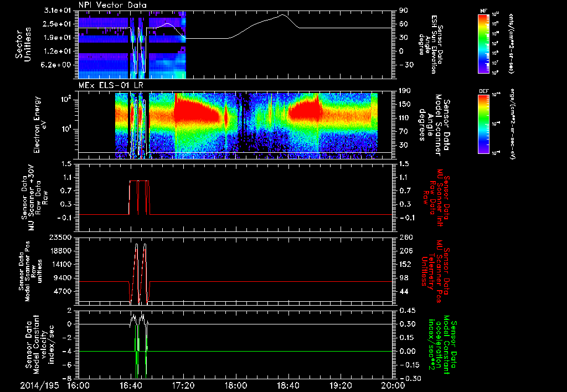Select the 'MEx ELS-01 LR' panel title
Viewport: 567px width, 392px height.
[x=111, y=86]
